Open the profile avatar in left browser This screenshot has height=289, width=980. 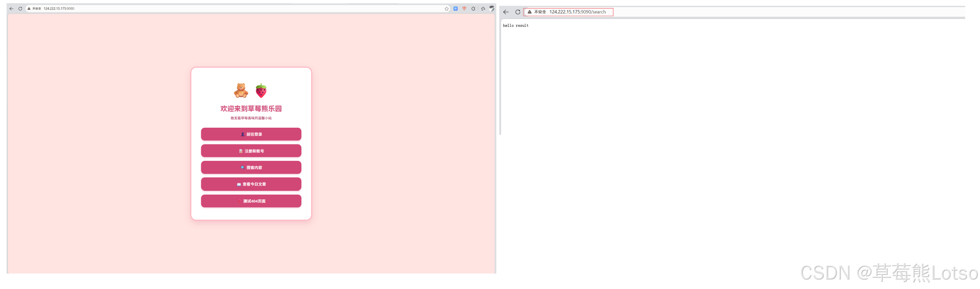tap(492, 8)
